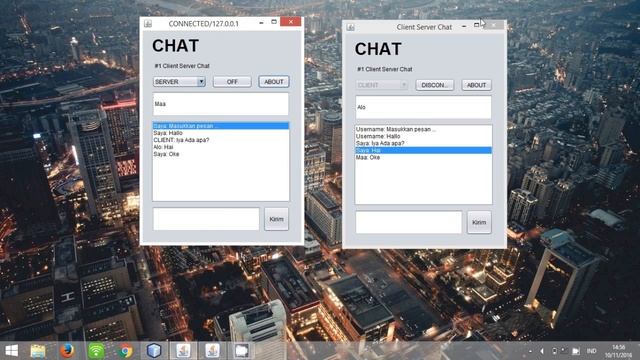Select 'Saya: Masukkan pesan ...' row in server list
Viewport: 640px width, 360px height.
coord(221,126)
